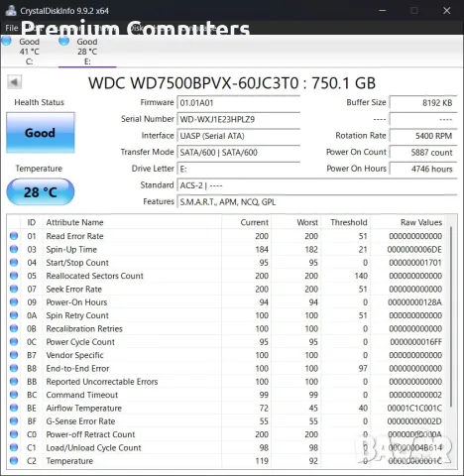Click the Interface field UASP (Serial ATA)
Screen dimensions: 464x476
coord(239,136)
